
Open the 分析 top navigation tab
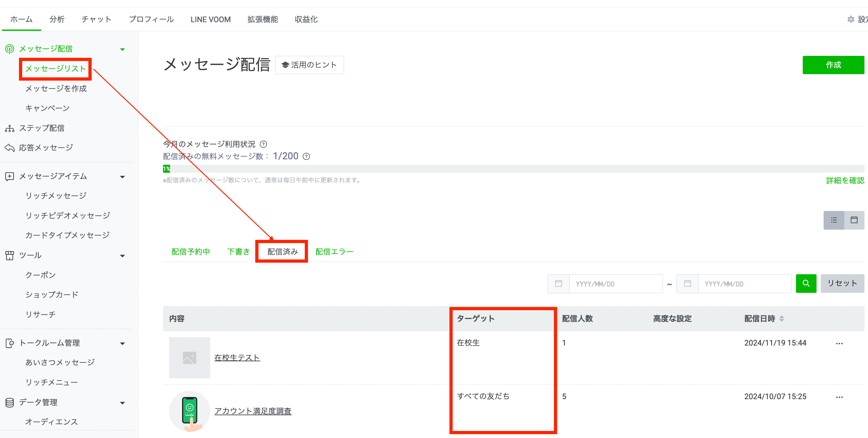(x=57, y=20)
